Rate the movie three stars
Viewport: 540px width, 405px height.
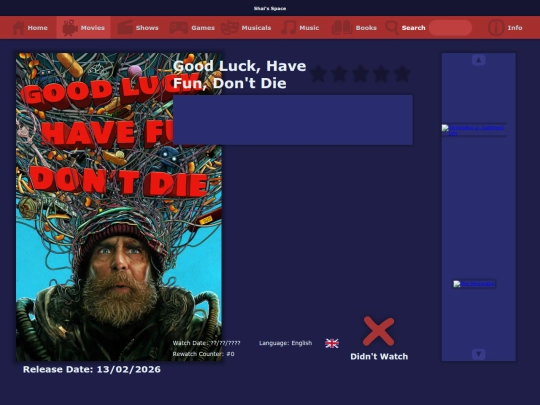click(360, 74)
